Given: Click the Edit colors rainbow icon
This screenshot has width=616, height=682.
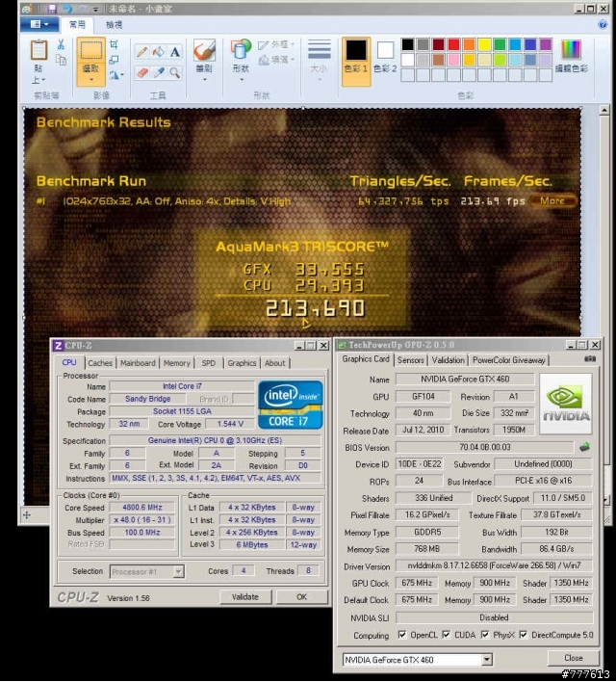Looking at the screenshot, I should coord(571,49).
